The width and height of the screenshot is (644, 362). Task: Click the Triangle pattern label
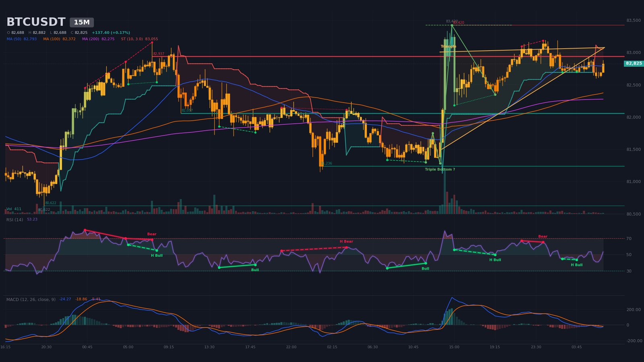coord(448,46)
